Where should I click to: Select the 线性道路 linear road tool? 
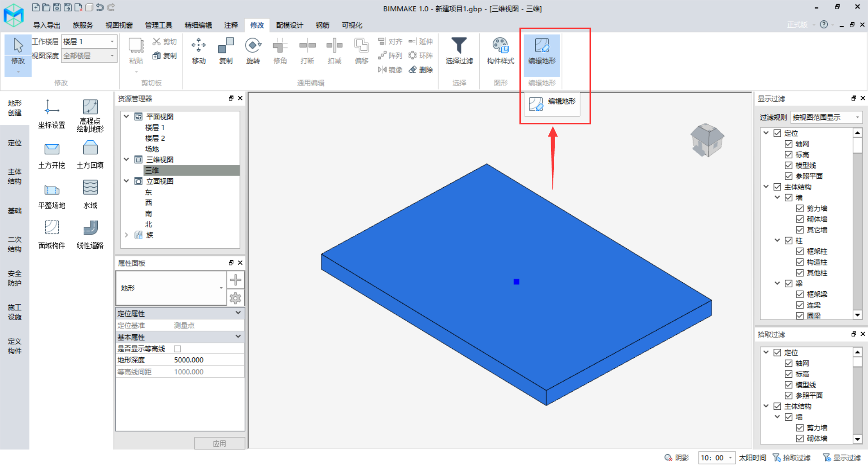coord(90,235)
